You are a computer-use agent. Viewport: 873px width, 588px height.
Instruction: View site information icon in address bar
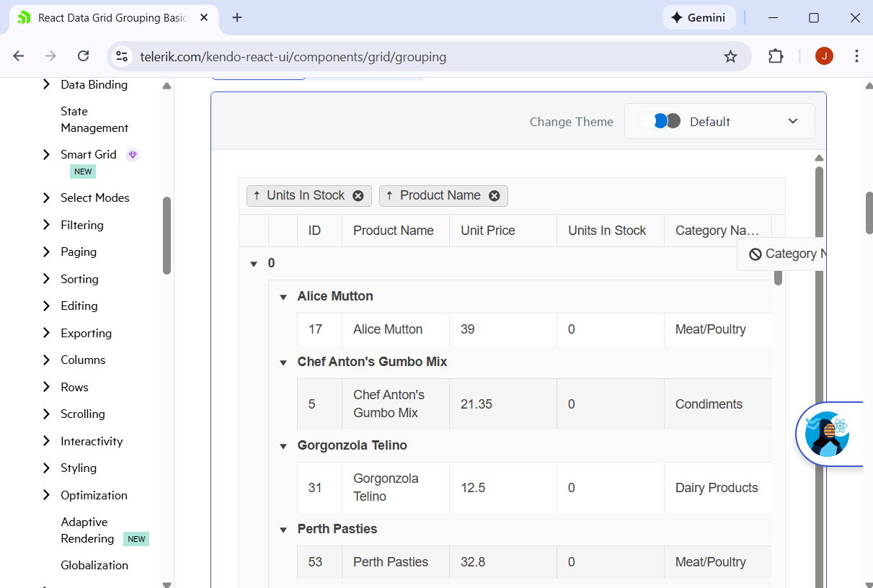122,57
